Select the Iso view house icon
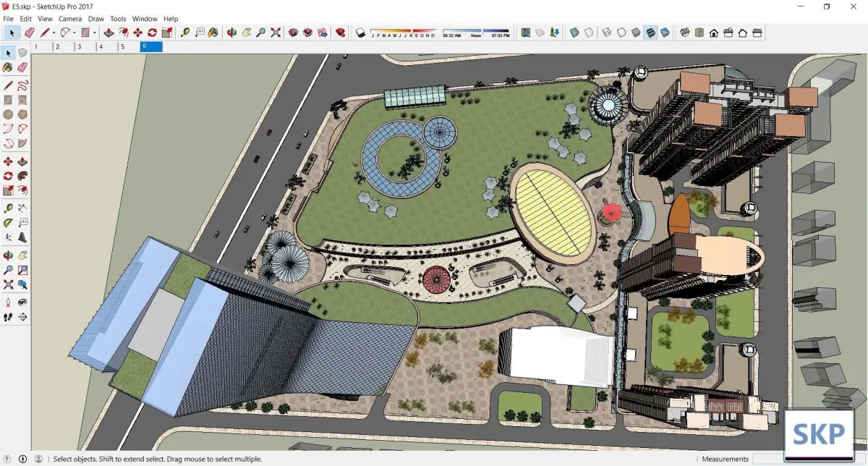The height and width of the screenshot is (466, 868). click(x=684, y=33)
